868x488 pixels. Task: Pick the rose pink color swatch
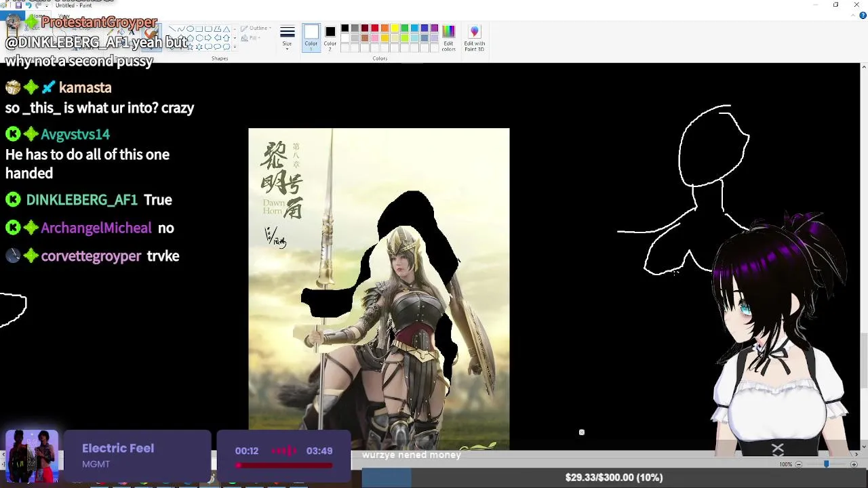(x=374, y=38)
